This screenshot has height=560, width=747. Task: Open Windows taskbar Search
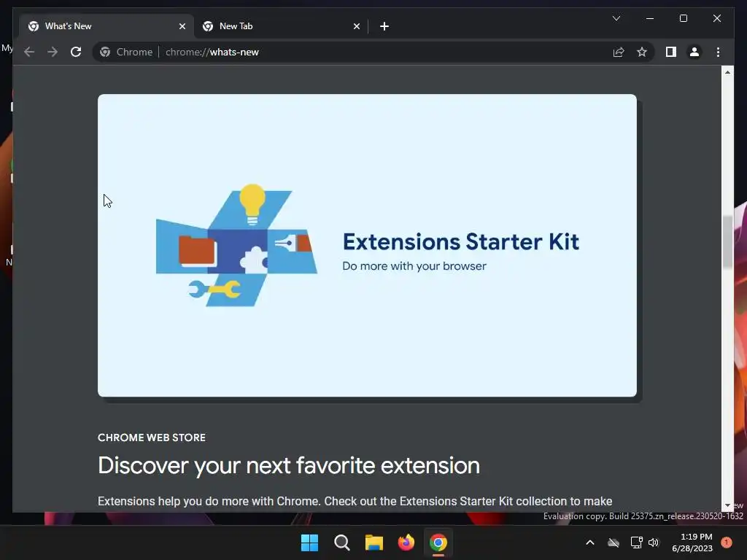click(x=342, y=542)
